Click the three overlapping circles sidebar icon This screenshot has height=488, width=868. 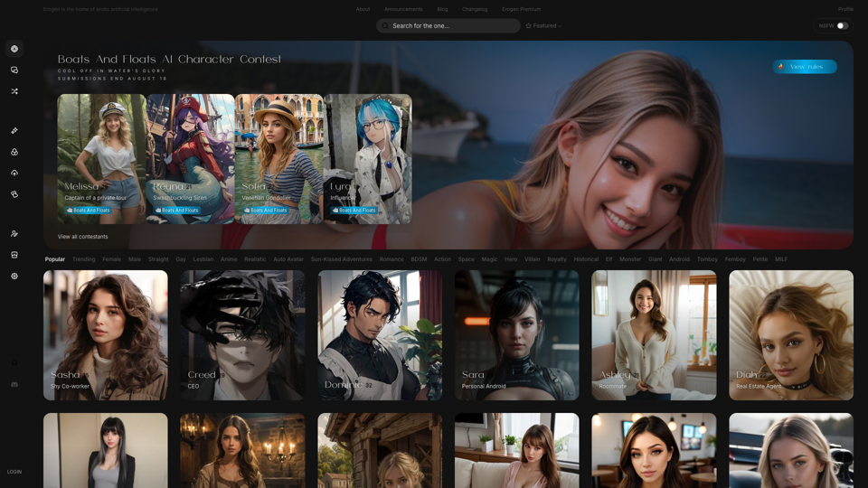coord(14,152)
